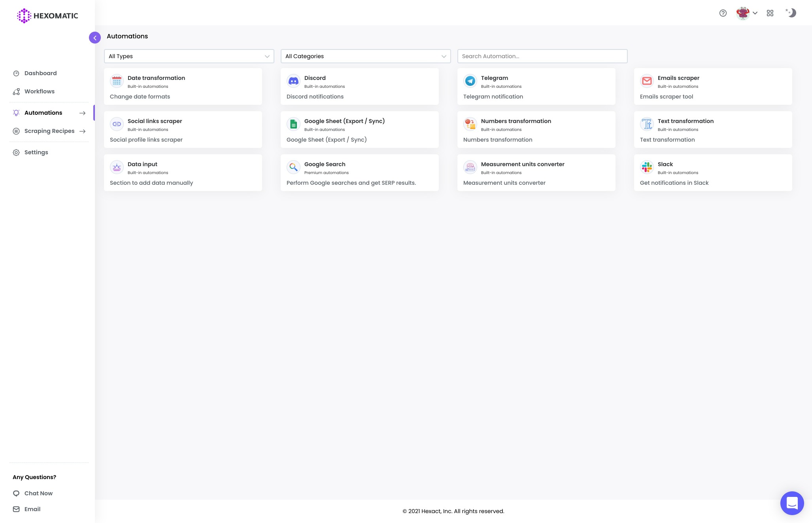Focus the Search Automation field
The width and height of the screenshot is (812, 523).
(542, 56)
